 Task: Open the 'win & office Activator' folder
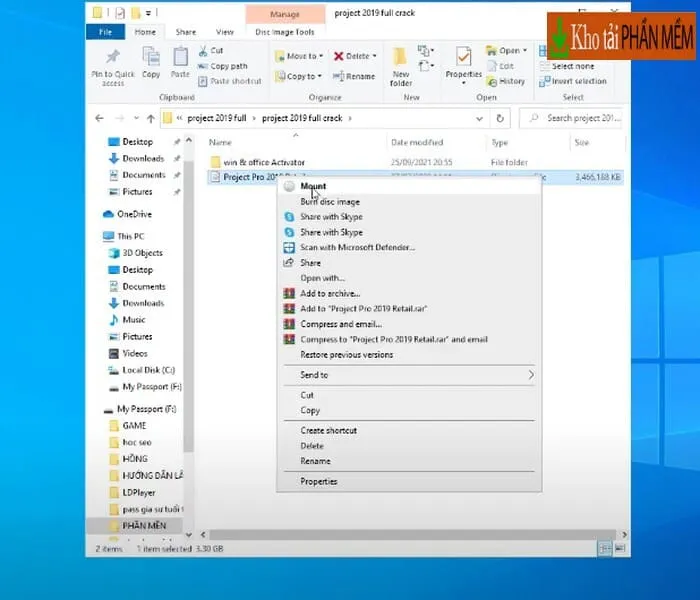coord(264,162)
